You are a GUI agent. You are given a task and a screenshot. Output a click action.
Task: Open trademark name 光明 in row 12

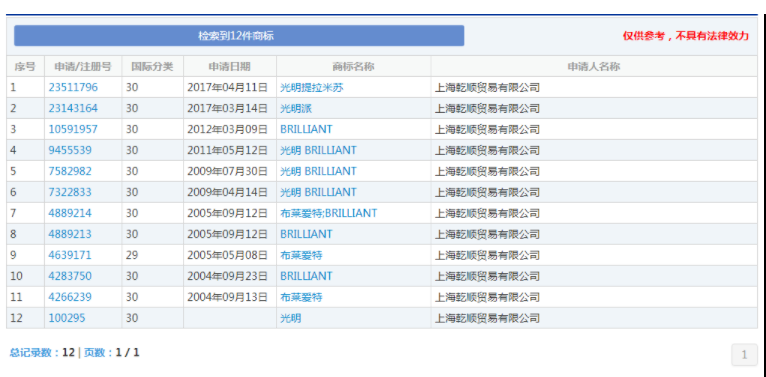click(x=291, y=318)
